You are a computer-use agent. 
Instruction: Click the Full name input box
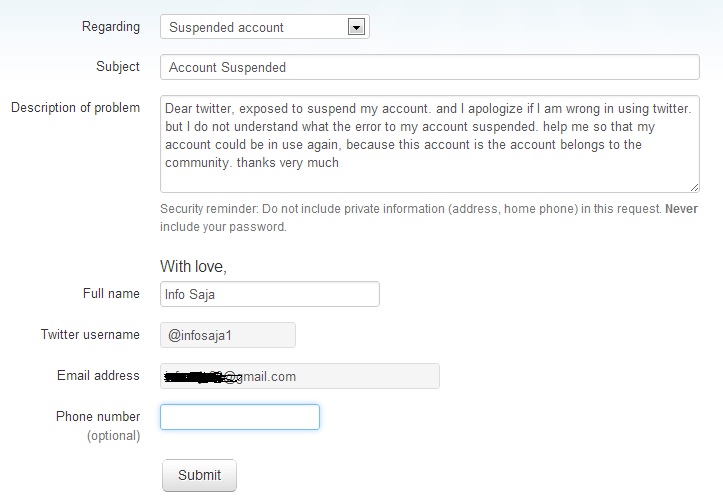point(270,294)
